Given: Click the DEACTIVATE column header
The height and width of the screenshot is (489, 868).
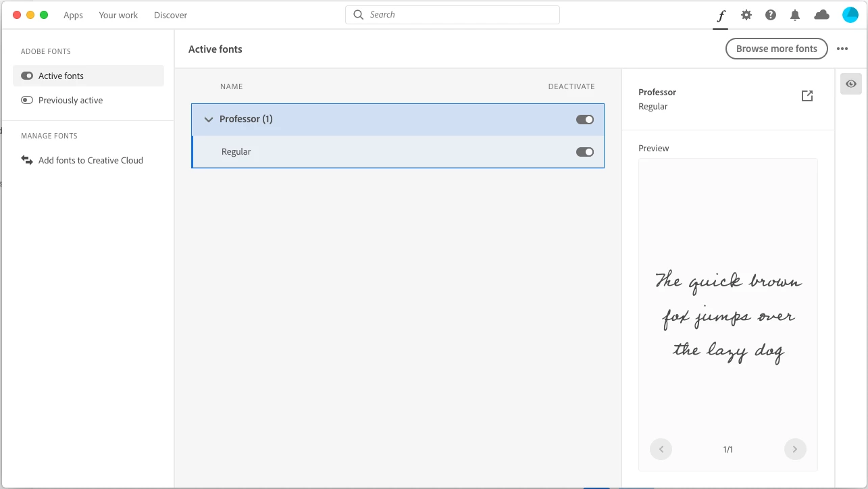Looking at the screenshot, I should pos(571,86).
